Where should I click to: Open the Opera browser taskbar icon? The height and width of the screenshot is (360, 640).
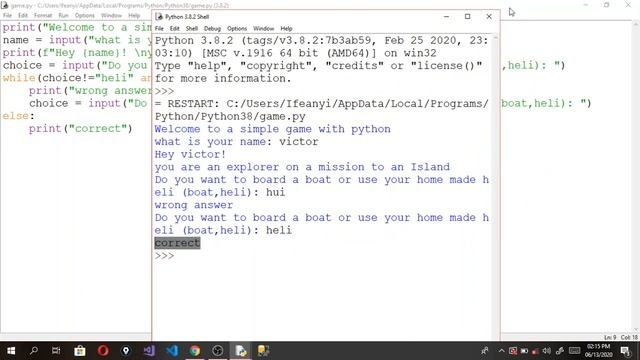tap(103, 351)
